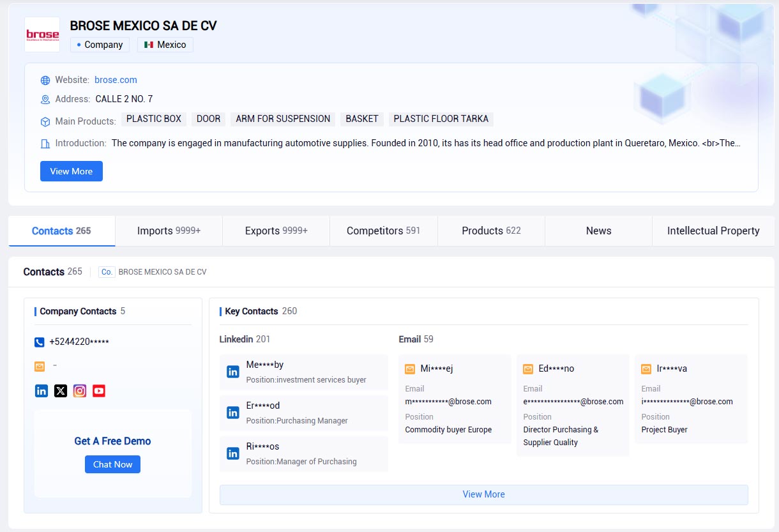
Task: Click View More under company introduction
Action: pyautogui.click(x=72, y=171)
